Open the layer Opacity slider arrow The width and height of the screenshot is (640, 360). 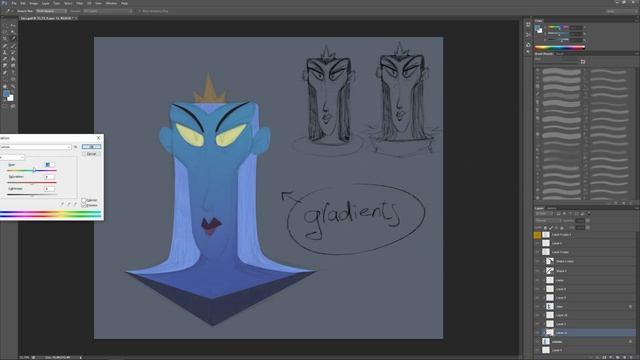(x=587, y=220)
